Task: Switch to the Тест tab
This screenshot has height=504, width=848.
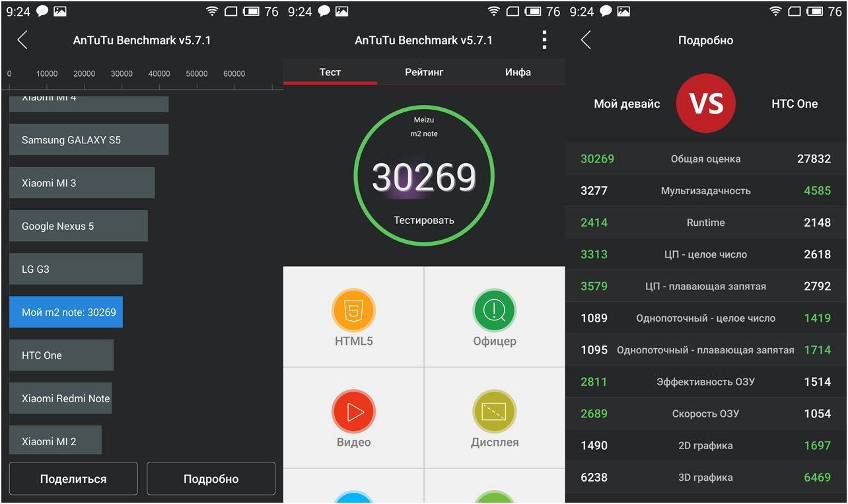Action: click(330, 72)
